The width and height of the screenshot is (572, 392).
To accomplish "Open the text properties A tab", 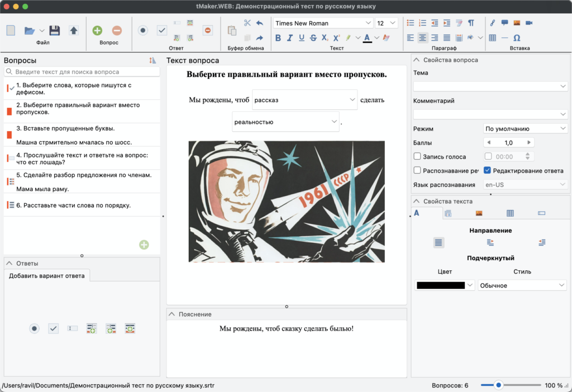I will pos(417,213).
